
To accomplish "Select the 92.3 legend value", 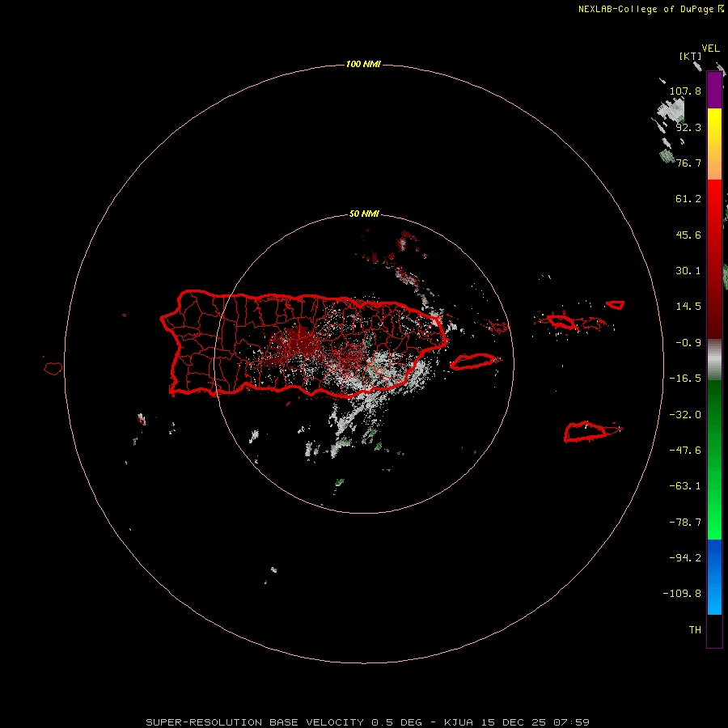I will click(x=688, y=127).
